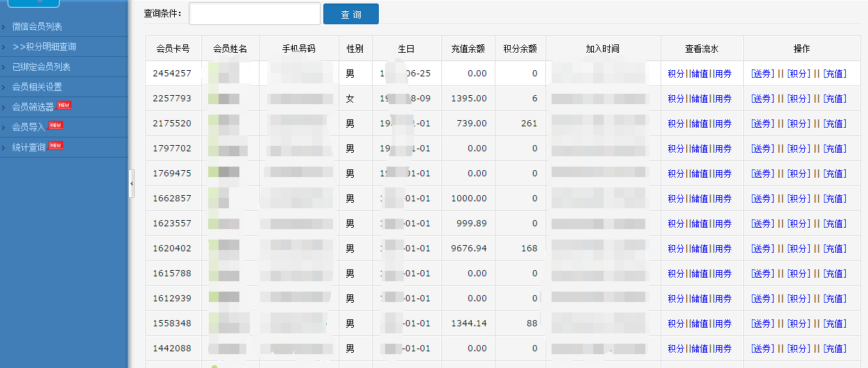The image size is (868, 368).
Task: View 储值 flow link for card 2454257
Action: (x=699, y=74)
